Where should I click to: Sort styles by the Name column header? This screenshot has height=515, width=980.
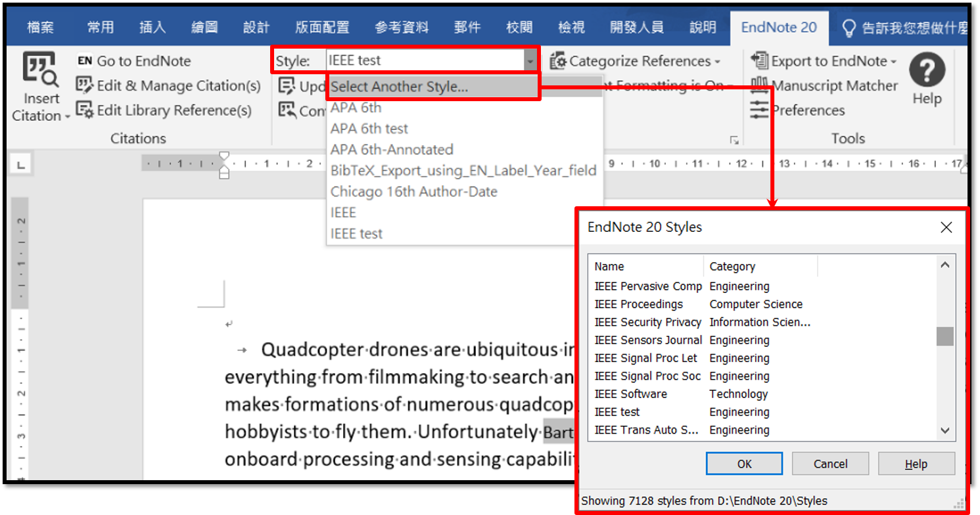tap(645, 267)
